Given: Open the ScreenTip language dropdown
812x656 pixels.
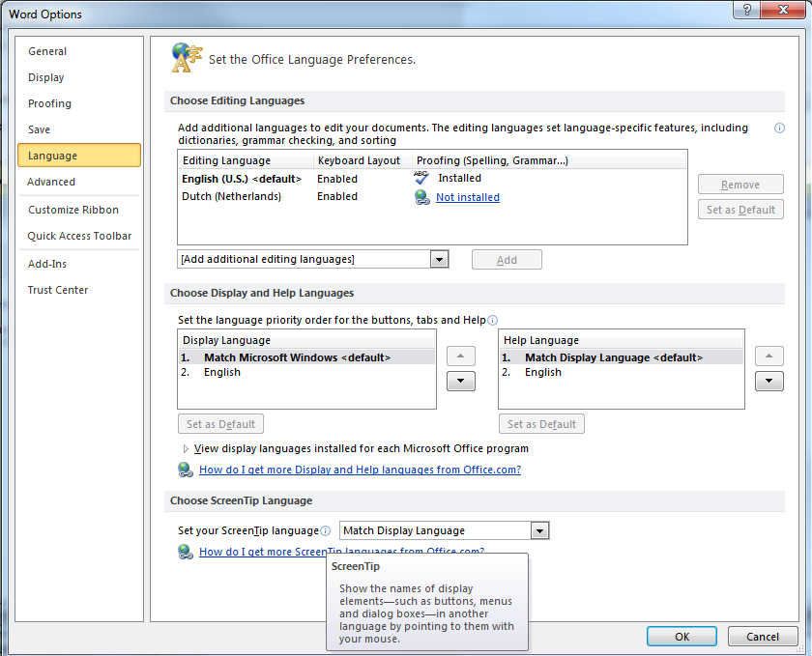Looking at the screenshot, I should point(539,530).
